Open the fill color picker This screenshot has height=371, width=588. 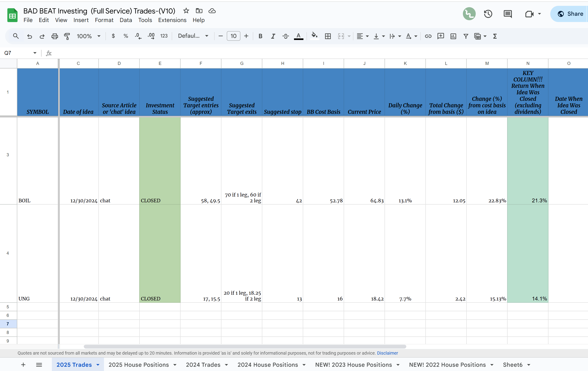314,36
